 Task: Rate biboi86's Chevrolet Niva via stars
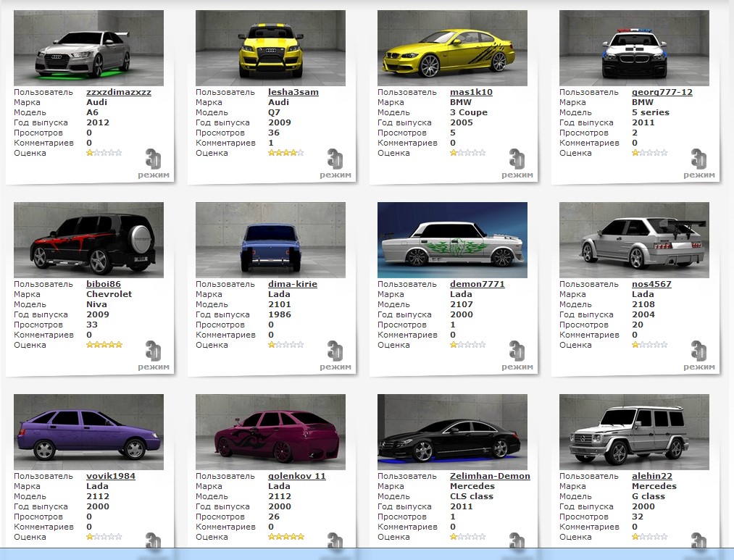point(104,345)
